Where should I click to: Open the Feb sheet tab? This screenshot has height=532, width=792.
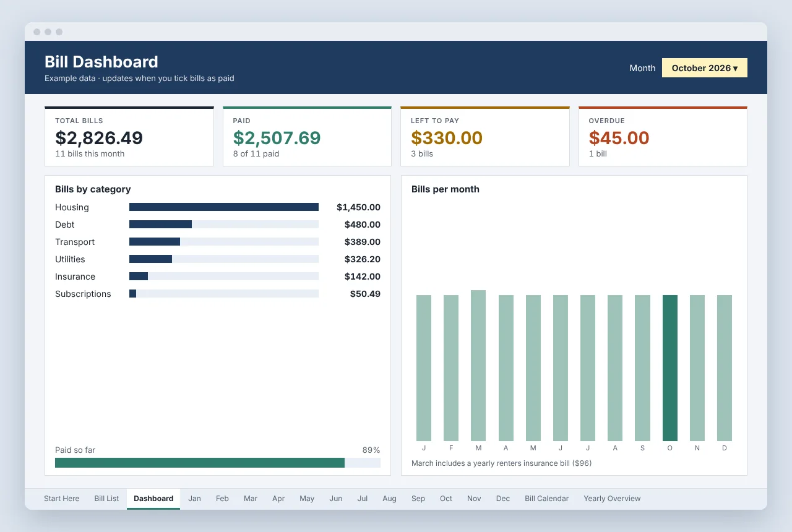tap(222, 499)
